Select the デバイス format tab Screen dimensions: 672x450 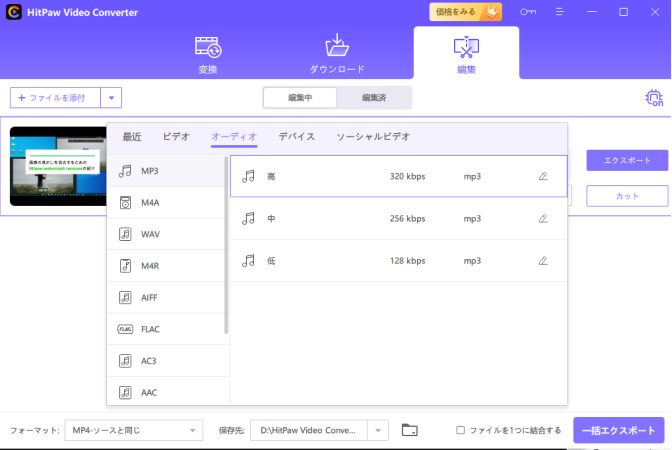(x=297, y=137)
